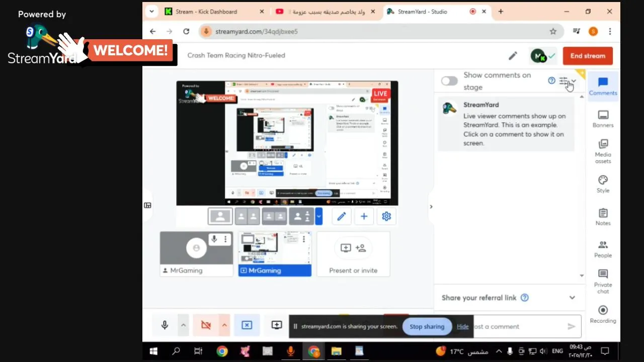Reload the StreamYard page
The image size is (644, 362).
(186, 31)
